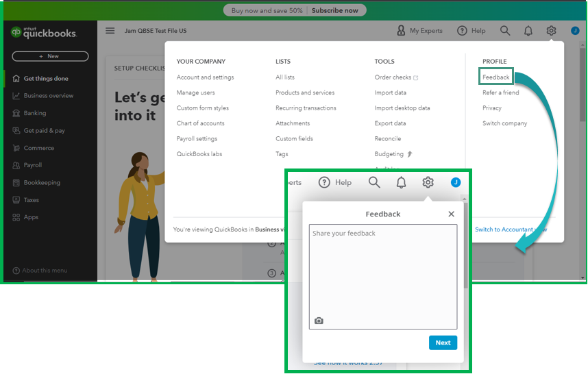Viewport: 588px width, 374px height.
Task: Open Budgeting under Tools
Action: (393, 154)
